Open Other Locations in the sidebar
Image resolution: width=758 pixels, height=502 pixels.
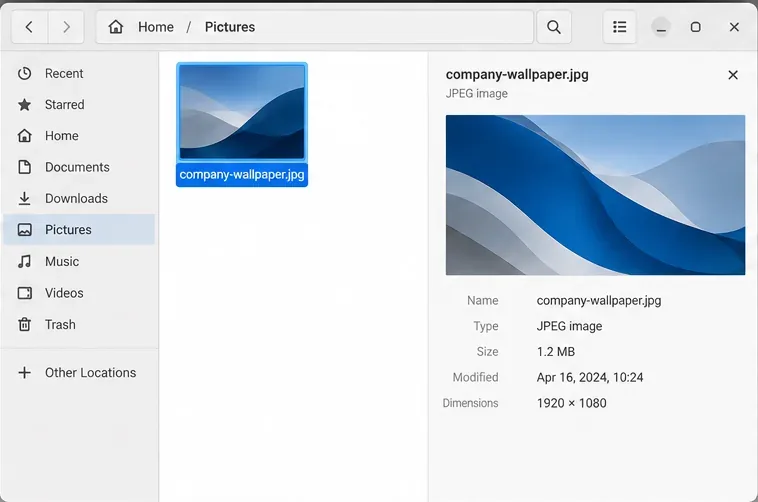pos(79,372)
